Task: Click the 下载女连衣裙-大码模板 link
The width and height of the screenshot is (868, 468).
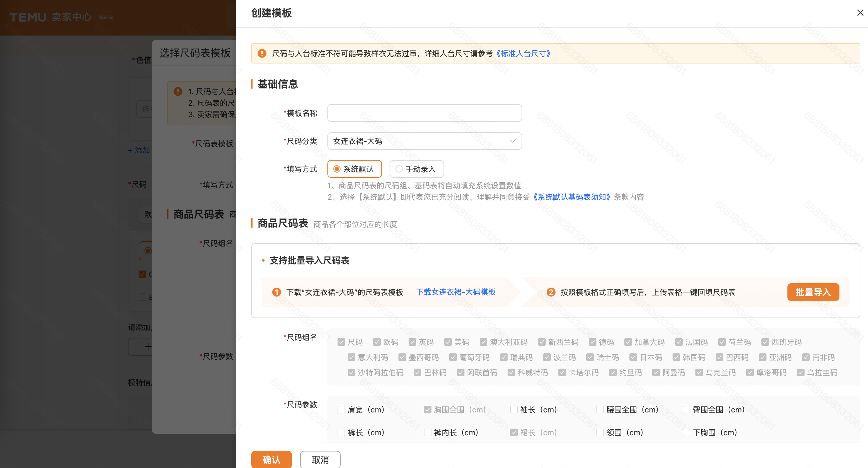Action: coord(456,292)
